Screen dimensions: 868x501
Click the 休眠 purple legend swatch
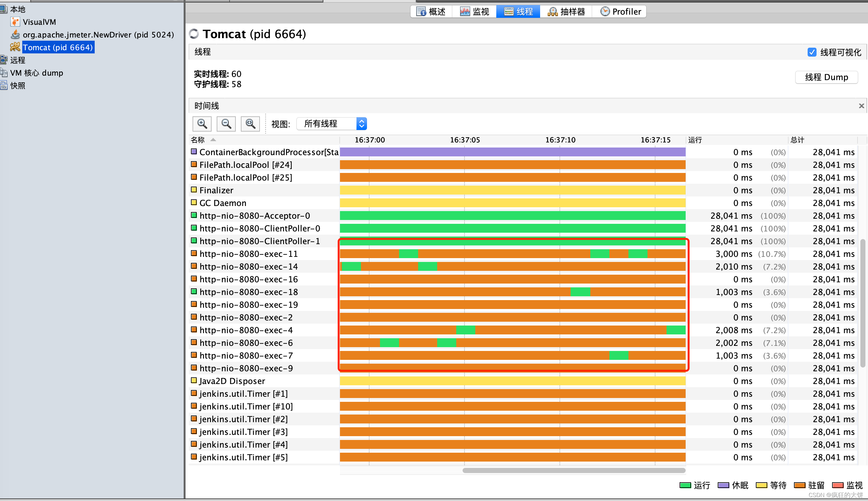coord(723,485)
